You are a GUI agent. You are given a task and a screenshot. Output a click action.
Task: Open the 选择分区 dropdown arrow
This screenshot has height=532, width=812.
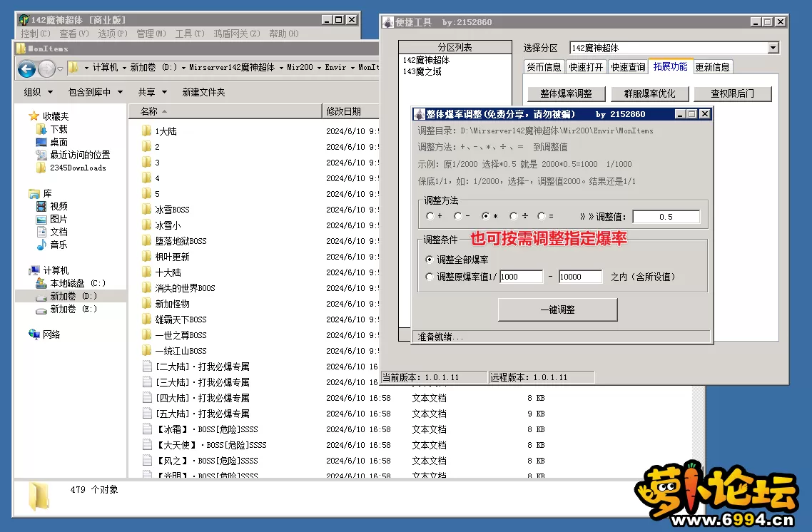[773, 48]
